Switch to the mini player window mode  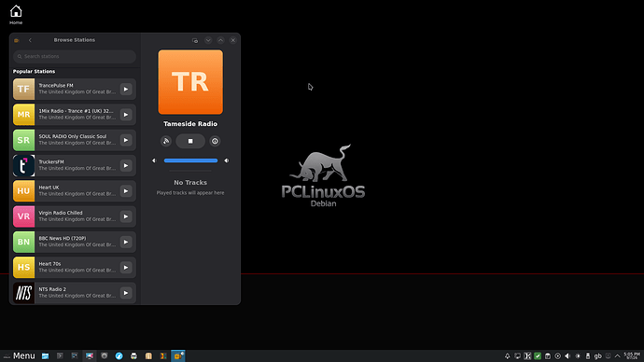pos(195,40)
